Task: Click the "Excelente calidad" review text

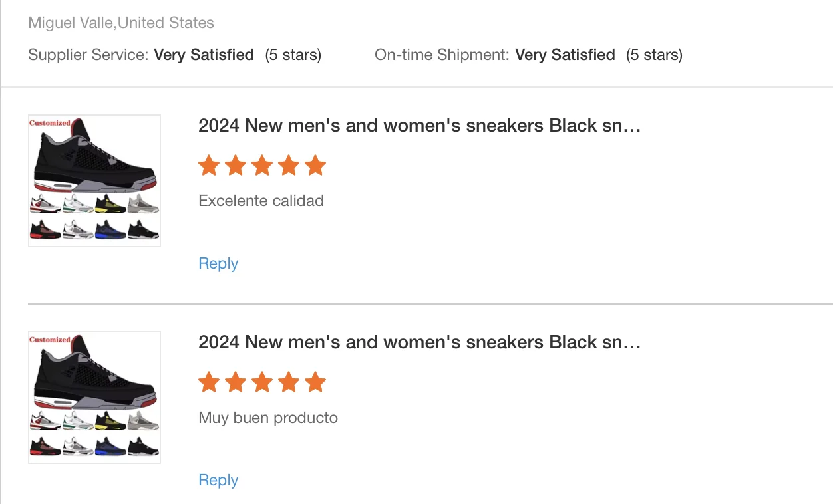Action: 261,201
